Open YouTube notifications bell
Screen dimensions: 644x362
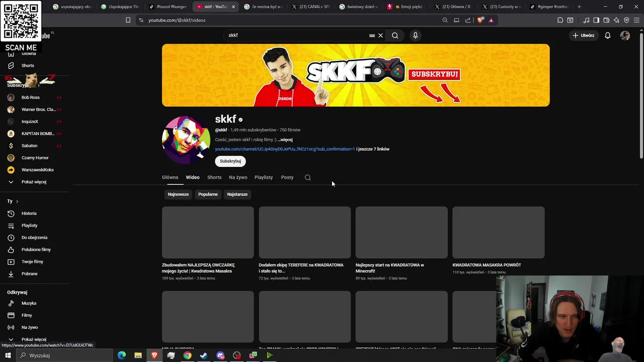pos(608,35)
